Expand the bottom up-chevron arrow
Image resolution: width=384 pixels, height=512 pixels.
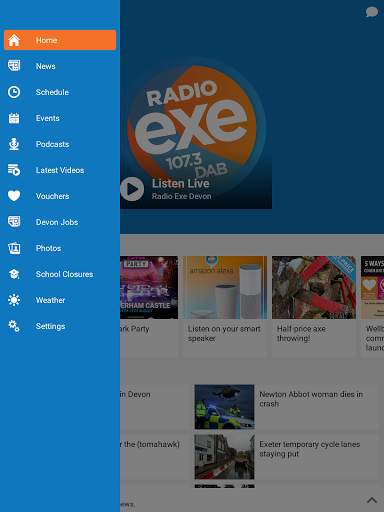click(372, 500)
